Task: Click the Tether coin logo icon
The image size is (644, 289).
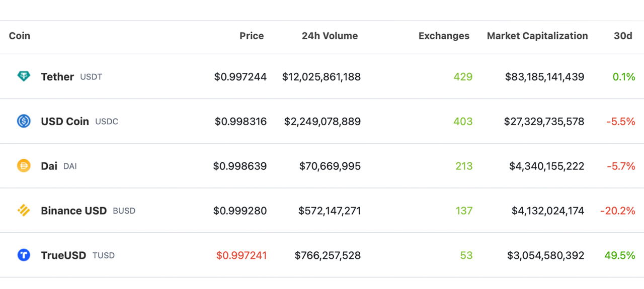Action: coord(24,76)
